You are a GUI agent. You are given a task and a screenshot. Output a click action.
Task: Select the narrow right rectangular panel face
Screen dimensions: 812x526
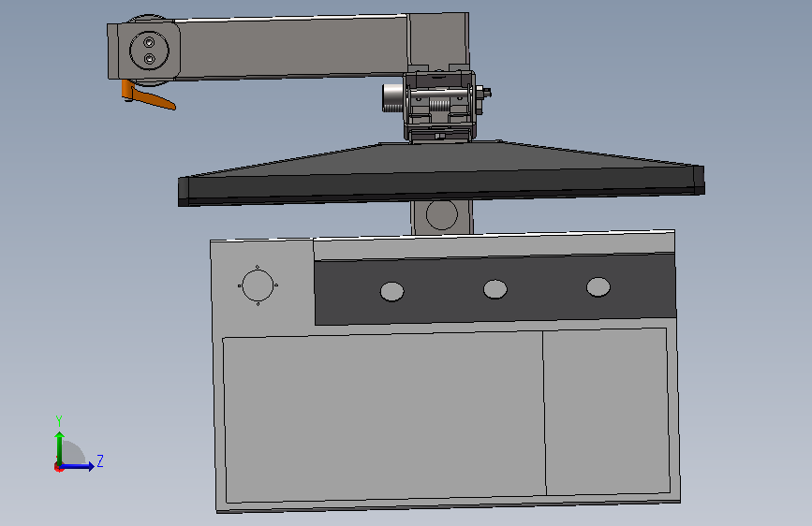click(x=606, y=412)
